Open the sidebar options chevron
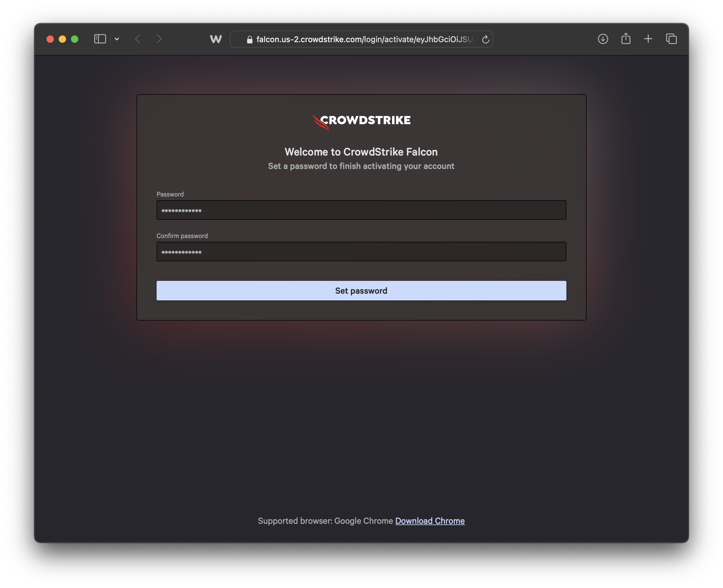The image size is (723, 588). click(117, 39)
